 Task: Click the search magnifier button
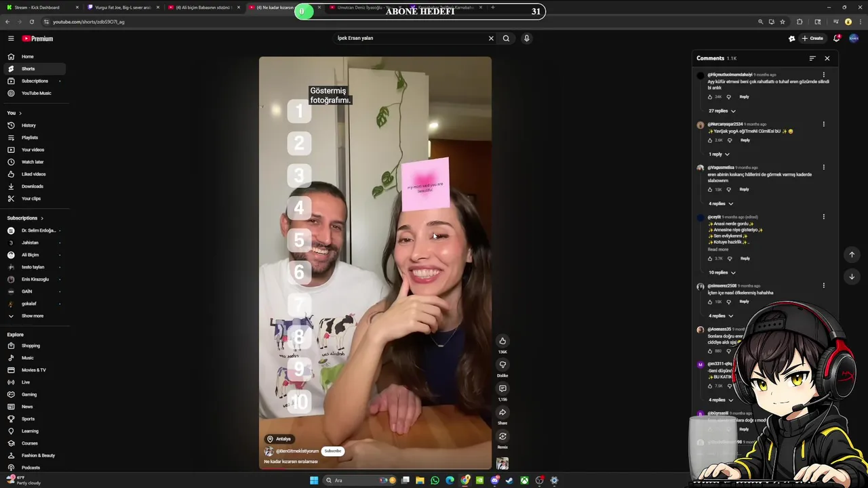coord(506,39)
